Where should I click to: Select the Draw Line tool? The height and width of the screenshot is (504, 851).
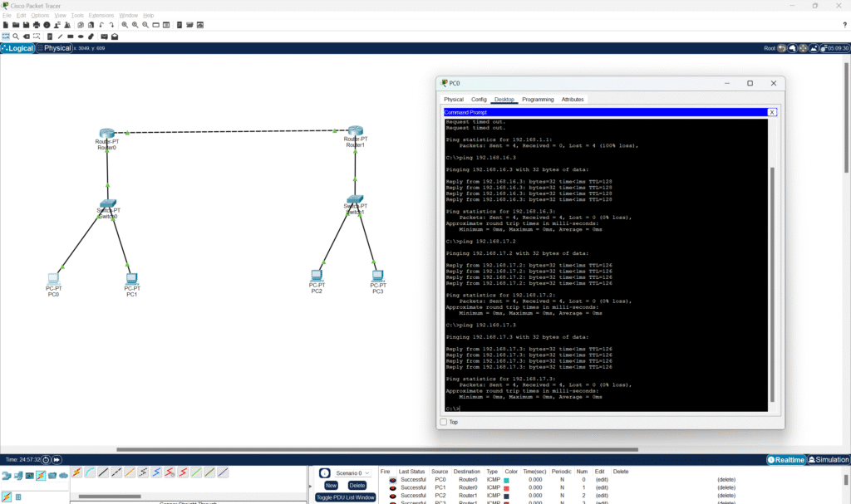[60, 37]
